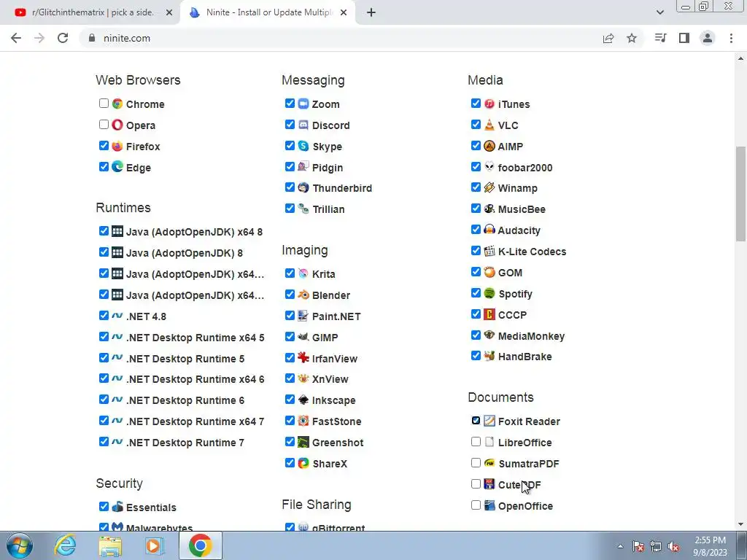Check the Chrome checkbox
Screen dimensions: 747x560
pyautogui.click(x=104, y=104)
